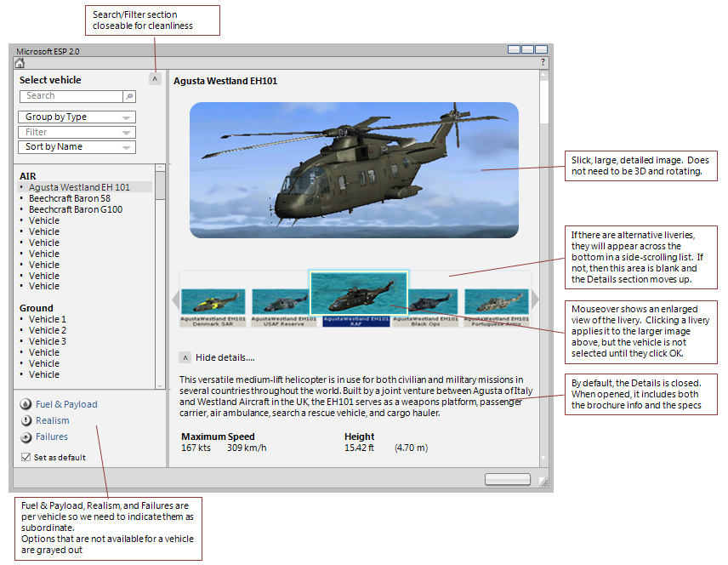Viewport: 728px width, 565px height.
Task: Click the large helicopter preview image
Action: tap(354, 170)
